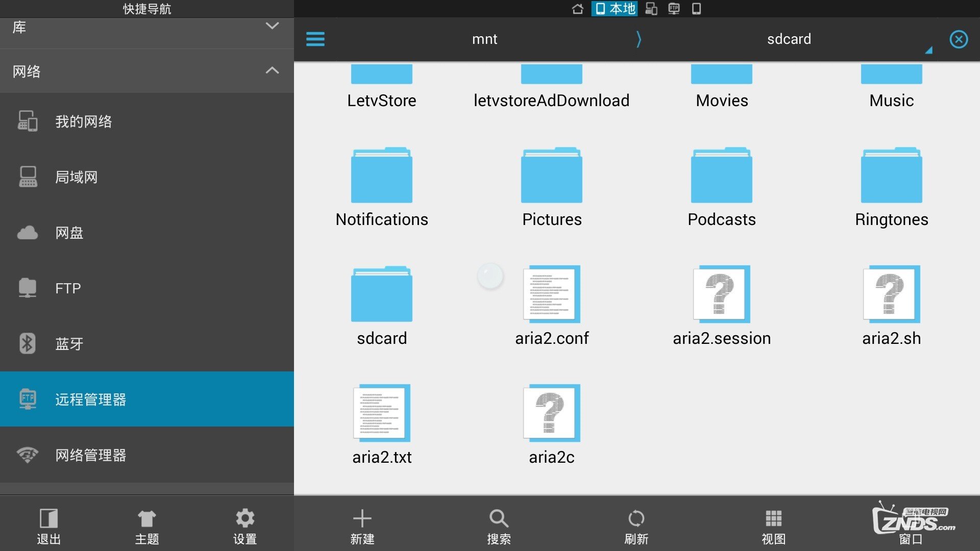Screen dimensions: 980x551
Task: Open the aria2.conf file
Action: point(552,307)
